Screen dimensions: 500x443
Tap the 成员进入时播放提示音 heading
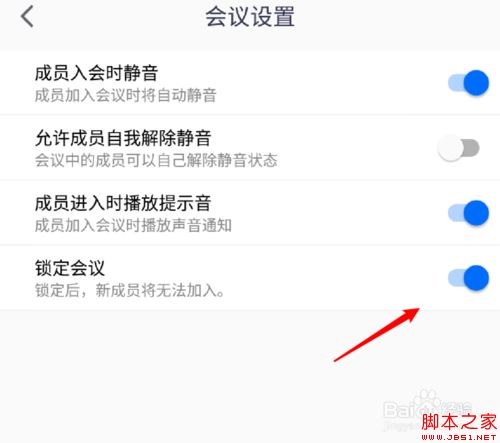pyautogui.click(x=123, y=203)
